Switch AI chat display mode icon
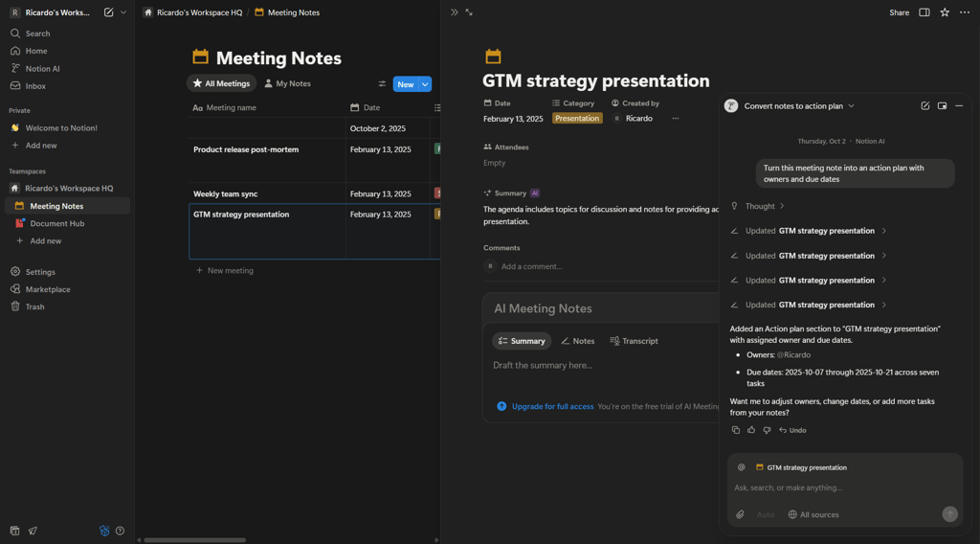The height and width of the screenshot is (544, 980). pyautogui.click(x=942, y=105)
